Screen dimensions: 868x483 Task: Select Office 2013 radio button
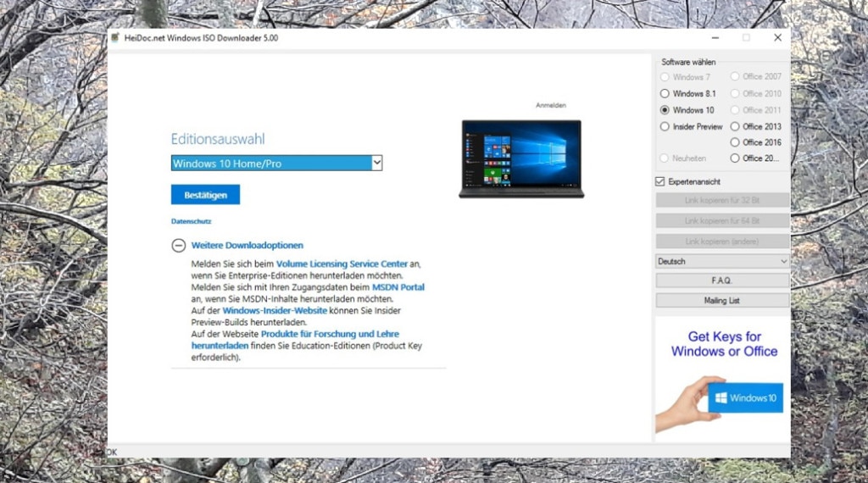coord(735,127)
